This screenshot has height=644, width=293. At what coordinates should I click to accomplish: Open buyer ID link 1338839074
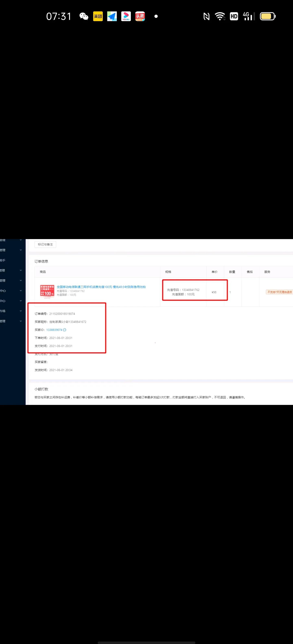(x=54, y=330)
